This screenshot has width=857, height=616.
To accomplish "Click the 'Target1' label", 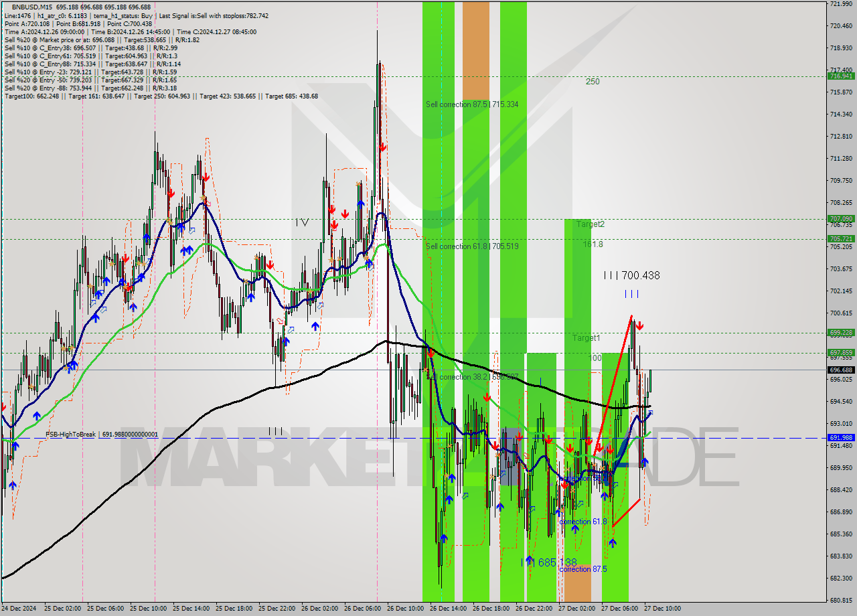I will pyautogui.click(x=586, y=338).
